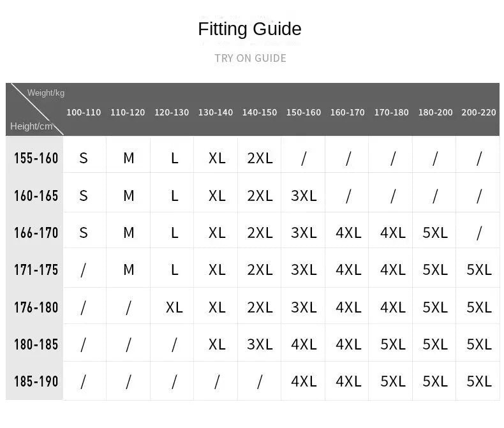Viewport: 504px width, 428px height.
Task: Click the 185-190 height row label
Action: pos(36,381)
